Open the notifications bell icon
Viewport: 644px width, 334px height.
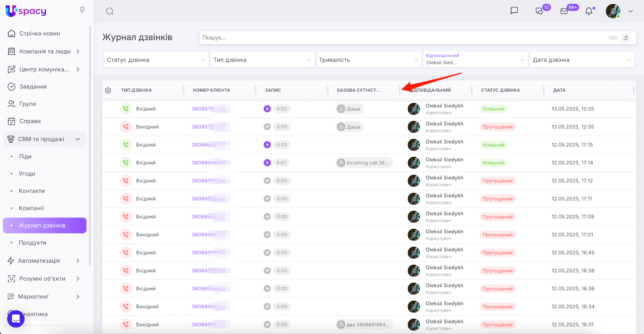coord(589,11)
